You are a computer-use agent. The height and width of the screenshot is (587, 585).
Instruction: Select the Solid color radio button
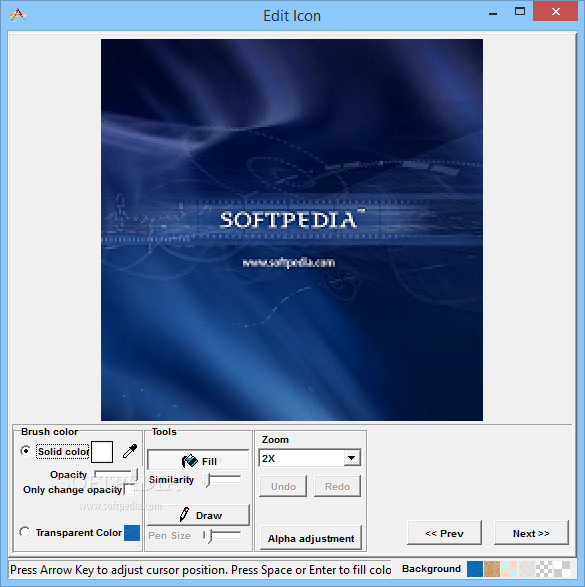(25, 451)
